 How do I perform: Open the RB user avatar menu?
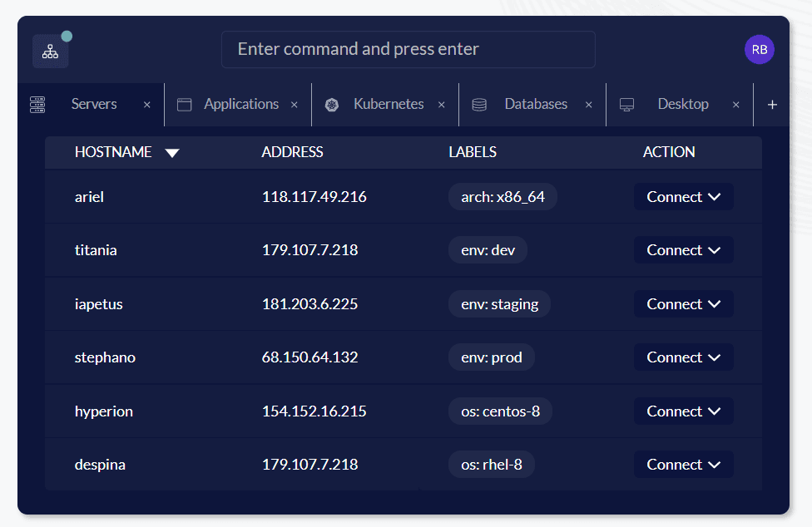759,50
